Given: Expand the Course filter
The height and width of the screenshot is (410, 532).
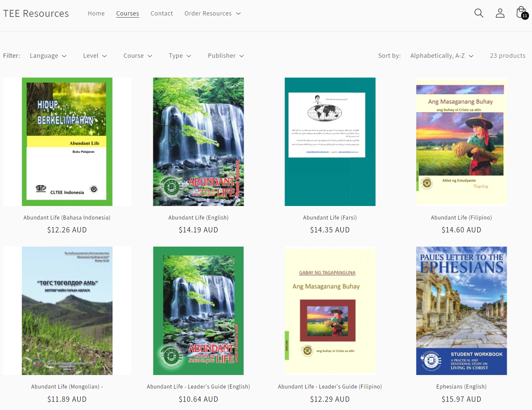Looking at the screenshot, I should [x=138, y=56].
